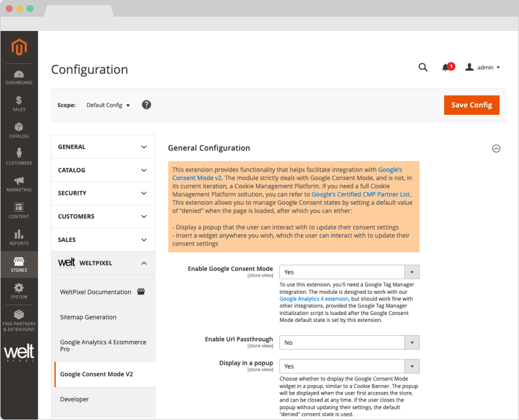Click the scope help question icon
This screenshot has height=420, width=519.
click(146, 105)
